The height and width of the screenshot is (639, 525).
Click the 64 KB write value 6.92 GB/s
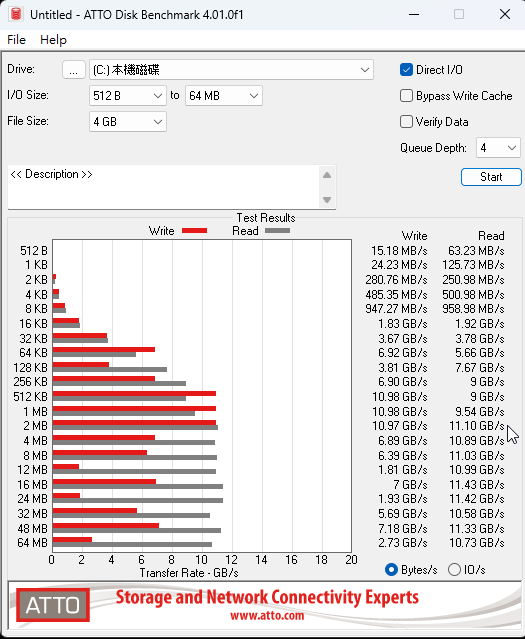403,353
